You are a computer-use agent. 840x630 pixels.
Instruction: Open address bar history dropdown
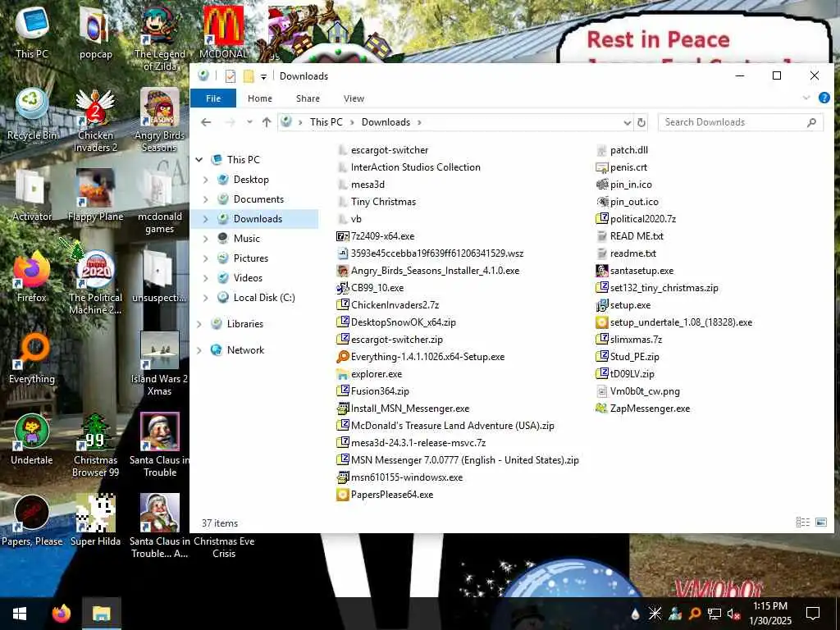628,123
